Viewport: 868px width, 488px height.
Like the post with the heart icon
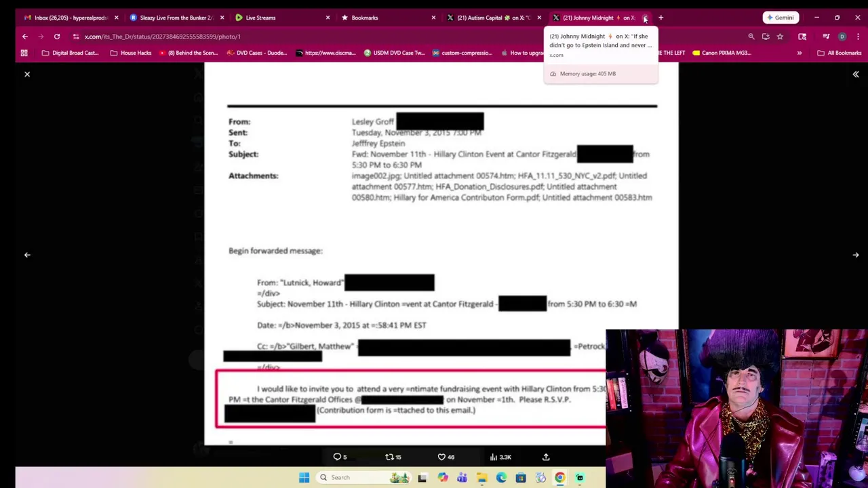(x=441, y=457)
